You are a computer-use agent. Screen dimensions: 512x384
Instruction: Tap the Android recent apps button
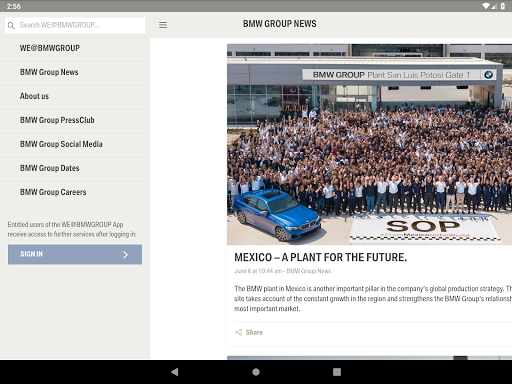337,372
